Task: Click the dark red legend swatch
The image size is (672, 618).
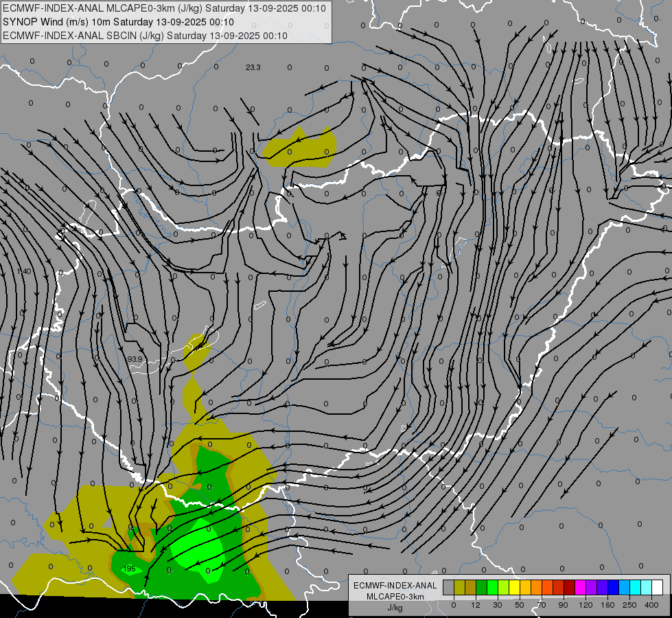Action: coord(570,588)
